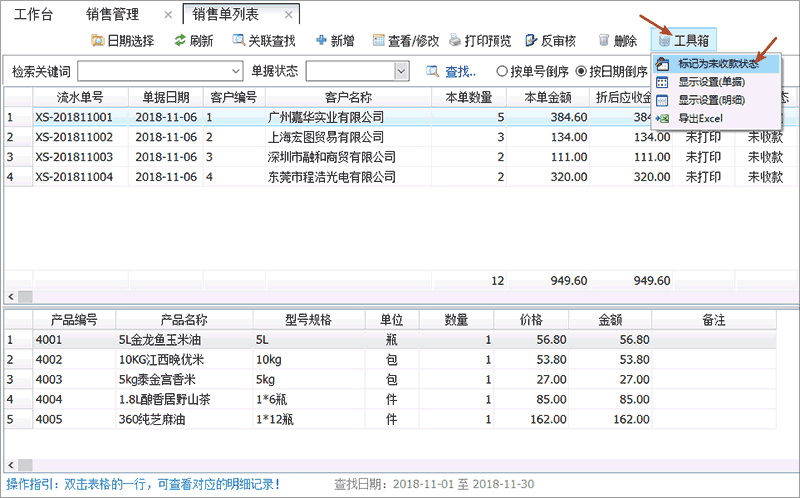This screenshot has width=800, height=498.
Task: Choose 标记为未收款状态 from menu
Action: 716,64
